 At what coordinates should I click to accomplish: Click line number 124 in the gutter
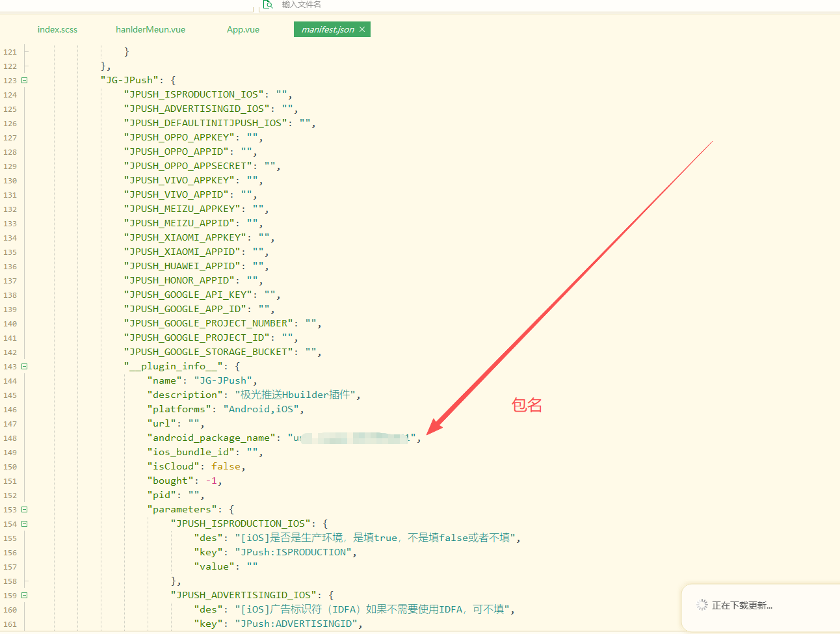click(10, 95)
